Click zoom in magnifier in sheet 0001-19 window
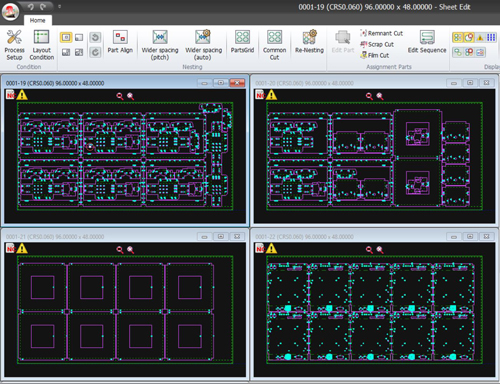The height and width of the screenshot is (384, 500). point(130,96)
